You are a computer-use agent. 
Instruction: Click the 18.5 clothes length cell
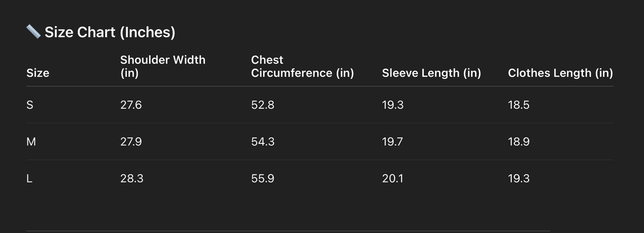click(x=519, y=105)
